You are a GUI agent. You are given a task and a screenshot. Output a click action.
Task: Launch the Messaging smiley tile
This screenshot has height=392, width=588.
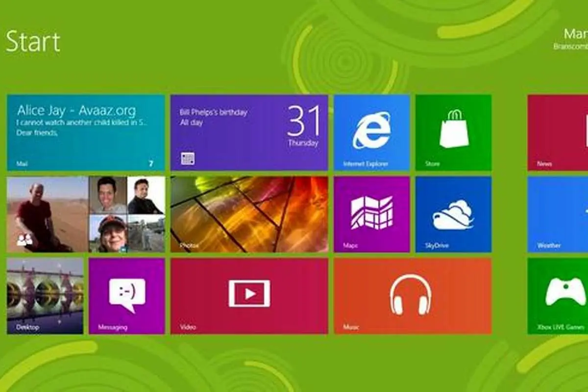point(127,296)
